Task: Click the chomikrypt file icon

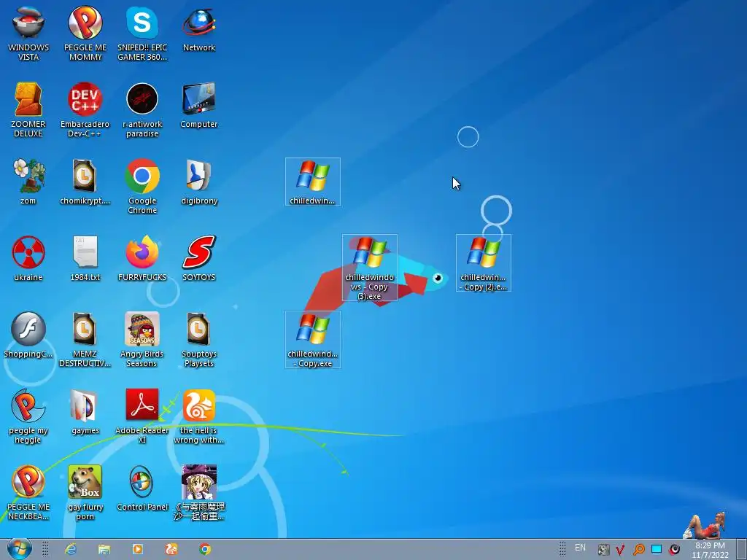Action: (85, 182)
